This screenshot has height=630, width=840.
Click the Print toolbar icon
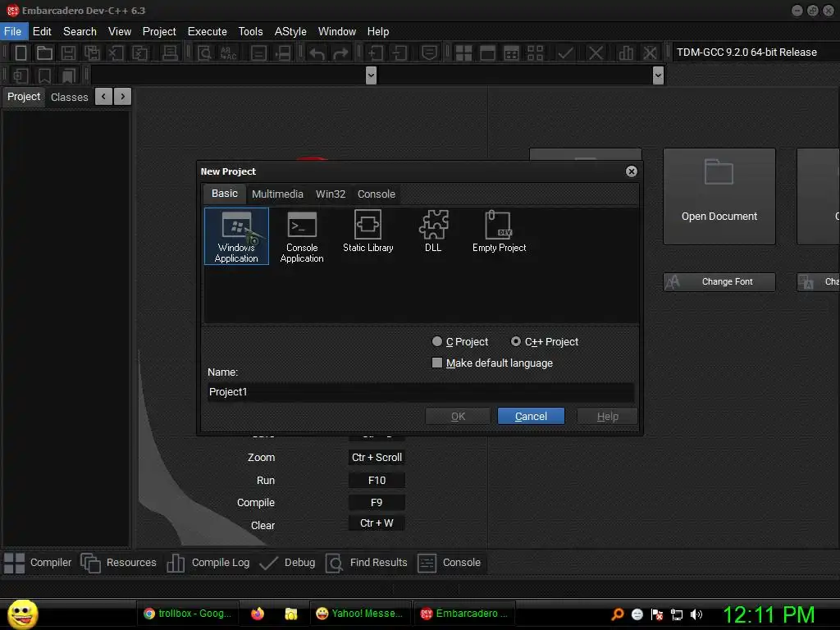pos(169,52)
